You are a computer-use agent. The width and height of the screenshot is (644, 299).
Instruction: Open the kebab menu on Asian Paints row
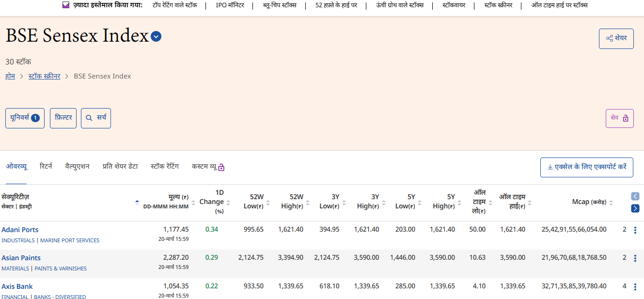635,258
